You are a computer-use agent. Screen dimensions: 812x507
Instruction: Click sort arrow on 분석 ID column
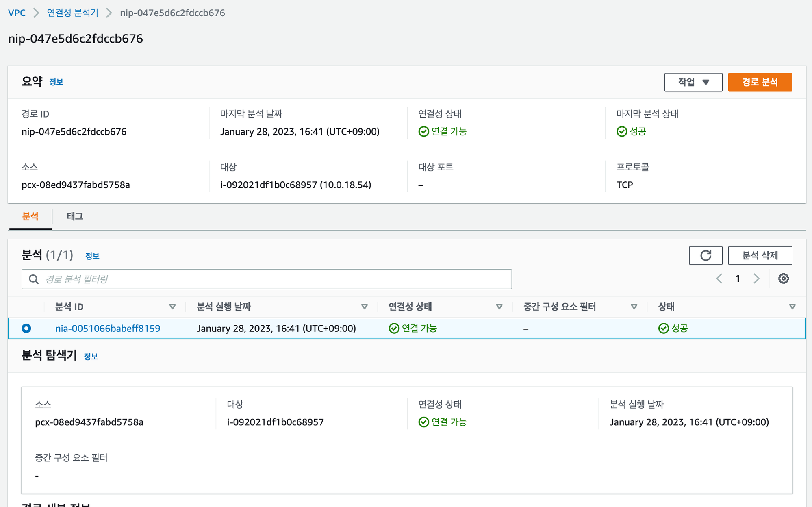click(x=172, y=307)
